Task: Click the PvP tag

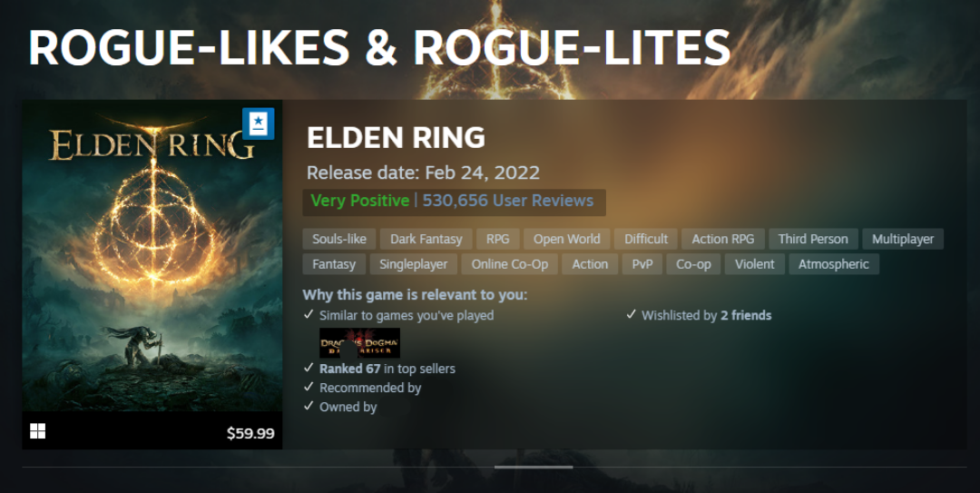Action: click(642, 264)
